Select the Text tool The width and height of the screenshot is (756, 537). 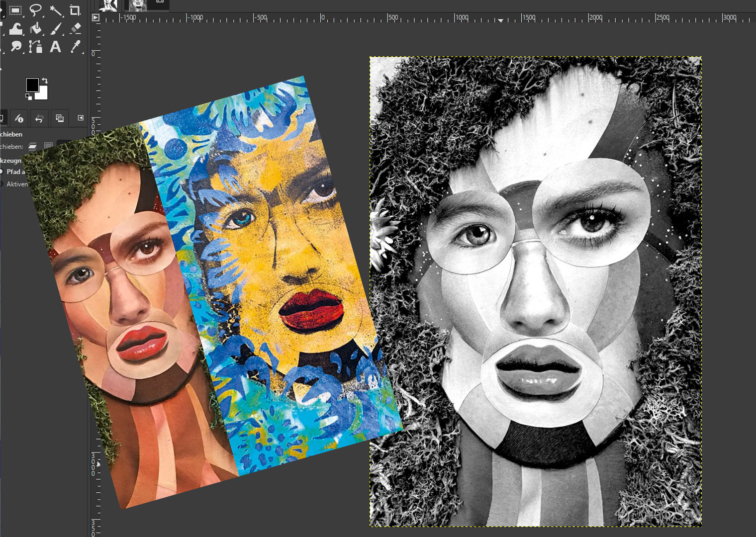coord(56,47)
